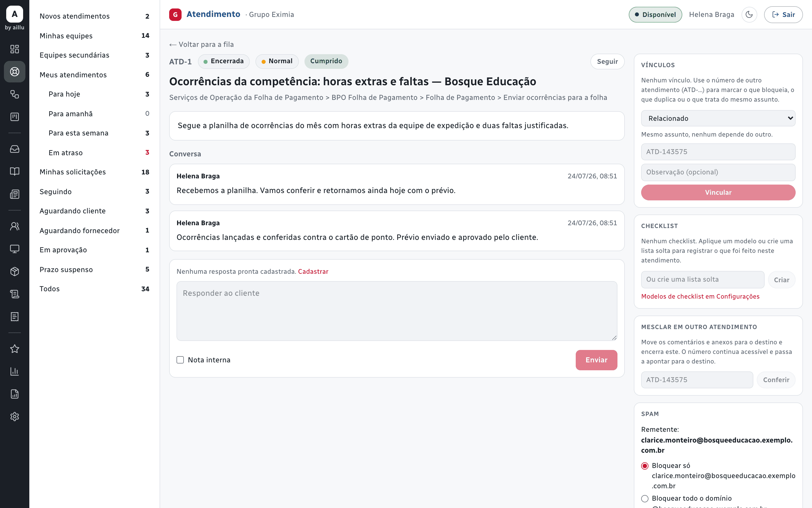The width and height of the screenshot is (812, 508).
Task: Open the package box icon in sidebar
Action: coord(14,271)
